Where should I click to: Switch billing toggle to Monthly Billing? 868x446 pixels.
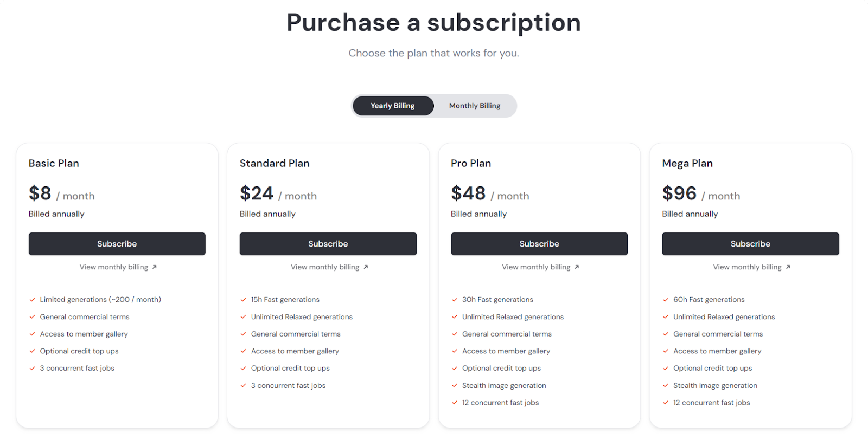tap(475, 106)
